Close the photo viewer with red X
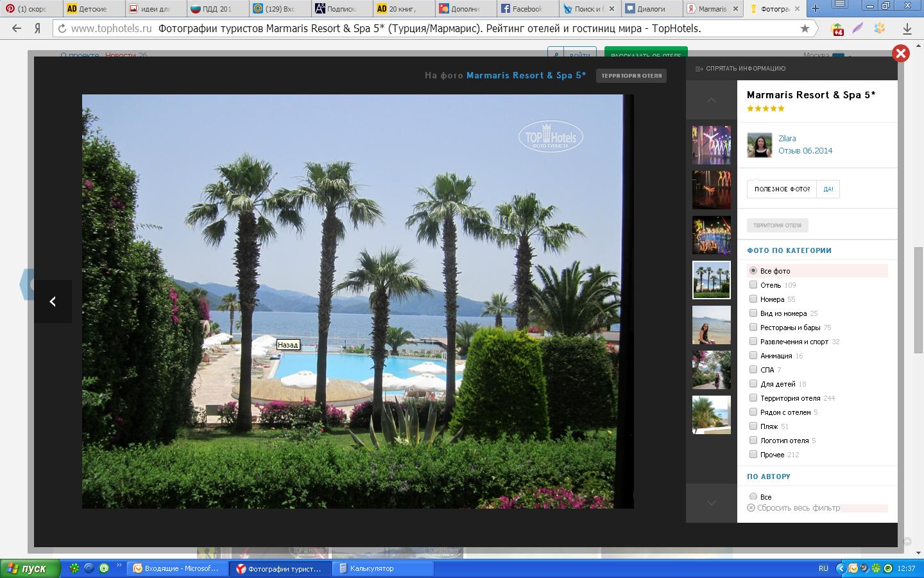 coord(901,53)
